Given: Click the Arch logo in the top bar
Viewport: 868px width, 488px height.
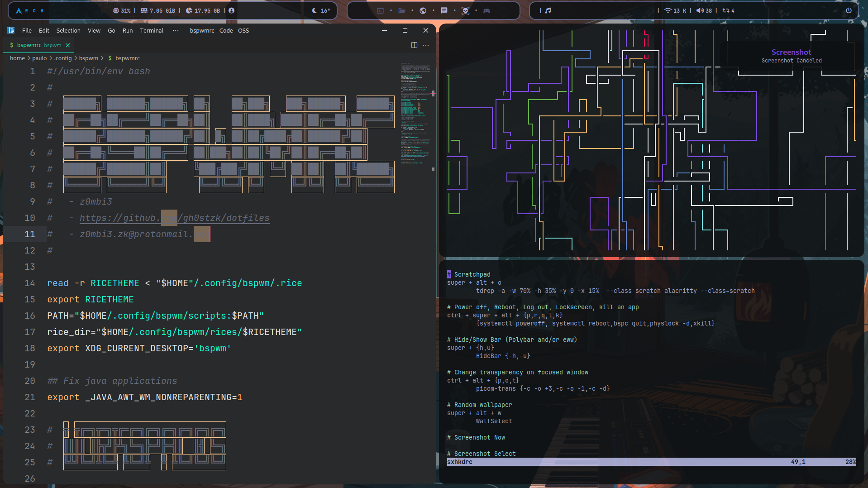Looking at the screenshot, I should (x=17, y=10).
